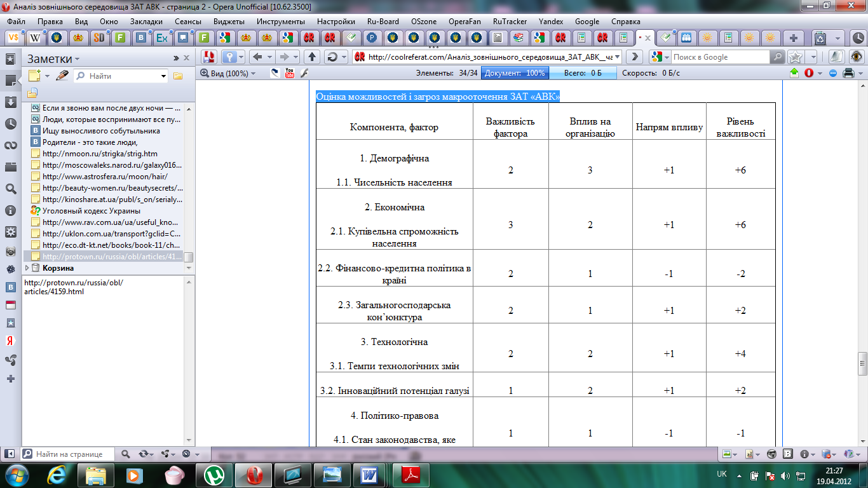
Task: Go forward to next page
Action: (285, 57)
